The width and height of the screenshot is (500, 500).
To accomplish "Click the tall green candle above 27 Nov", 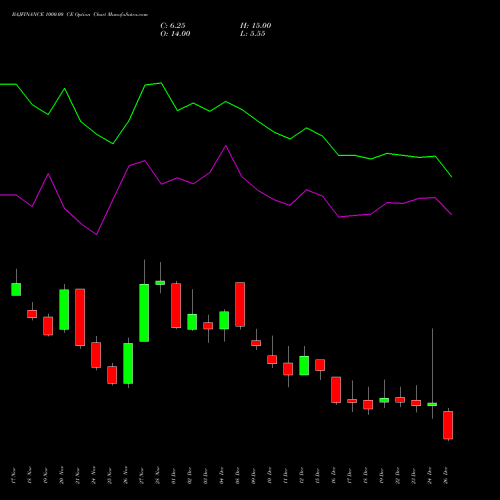I will tap(144, 313).
